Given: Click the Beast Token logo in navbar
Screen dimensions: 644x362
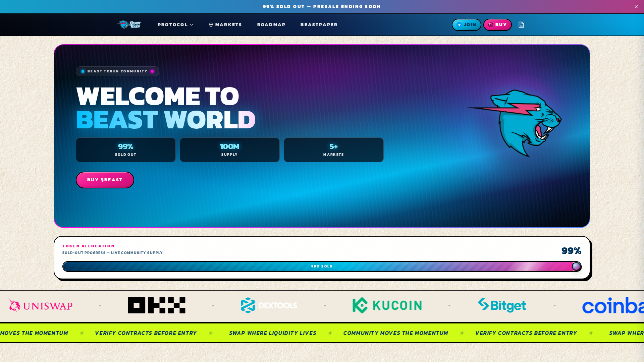Looking at the screenshot, I should (x=129, y=25).
